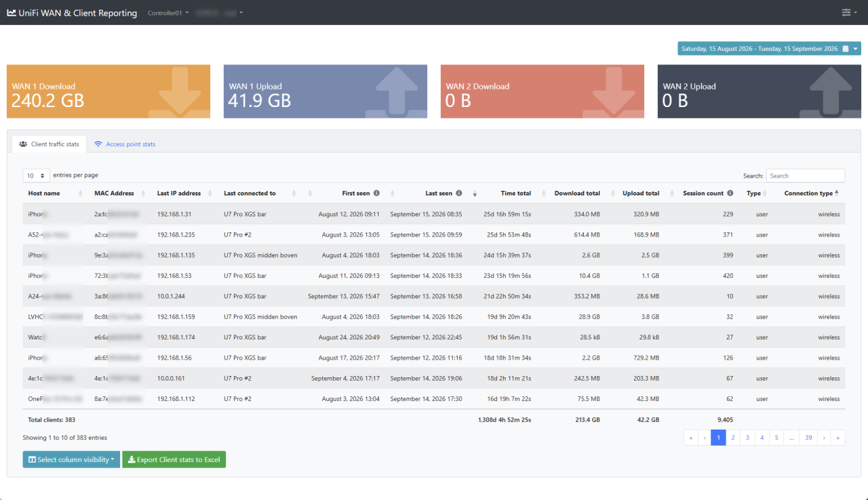Focus the Search input field
The image size is (868, 500).
(806, 175)
